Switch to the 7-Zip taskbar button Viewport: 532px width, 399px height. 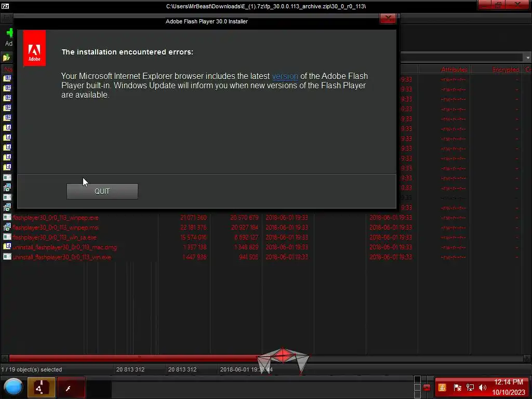pyautogui.click(x=41, y=387)
